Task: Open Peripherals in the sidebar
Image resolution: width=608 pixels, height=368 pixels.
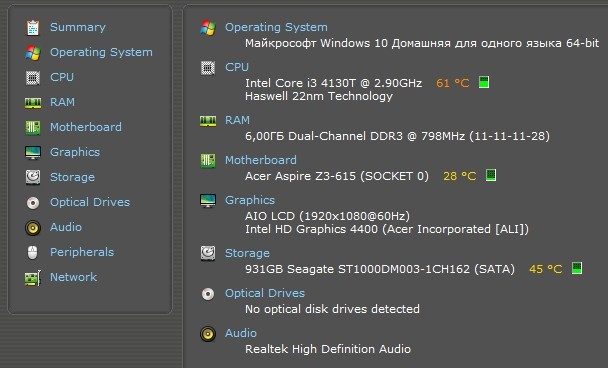Action: pyautogui.click(x=82, y=252)
